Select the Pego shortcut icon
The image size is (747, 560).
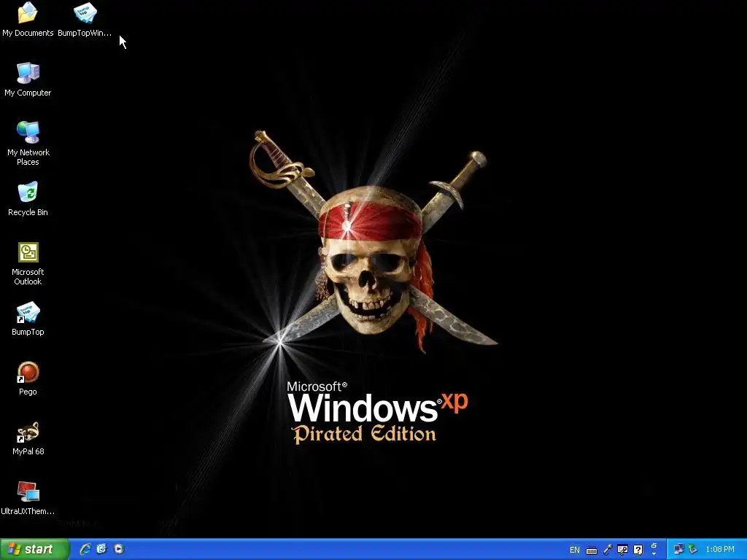28,378
